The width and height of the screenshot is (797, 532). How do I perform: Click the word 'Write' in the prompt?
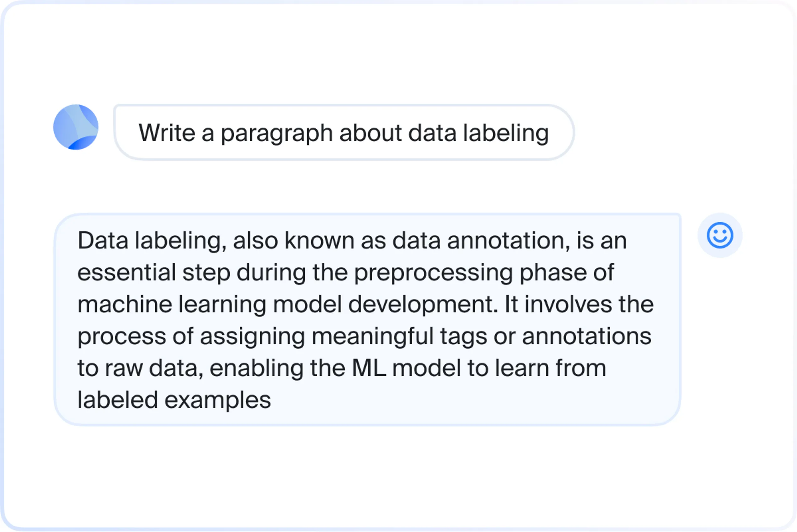coord(167,132)
